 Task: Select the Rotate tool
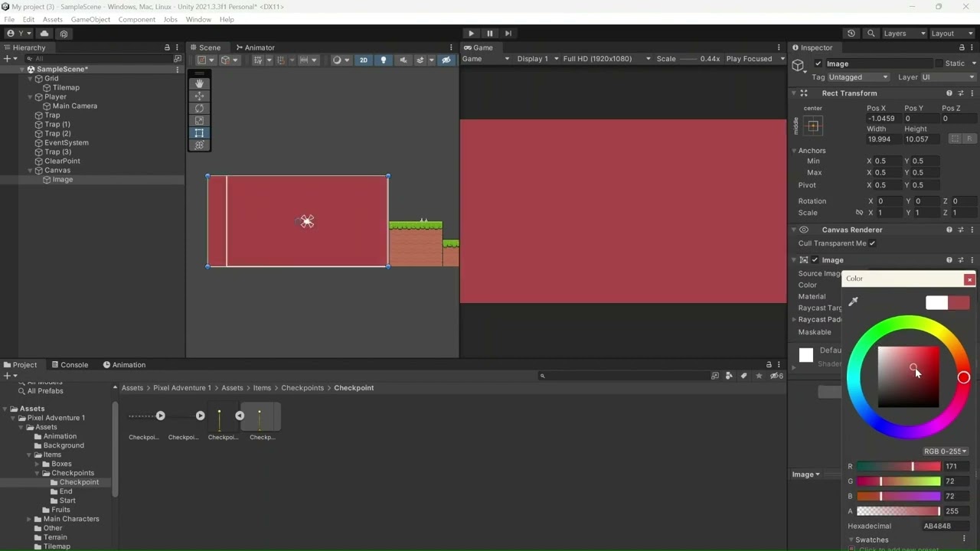click(199, 108)
